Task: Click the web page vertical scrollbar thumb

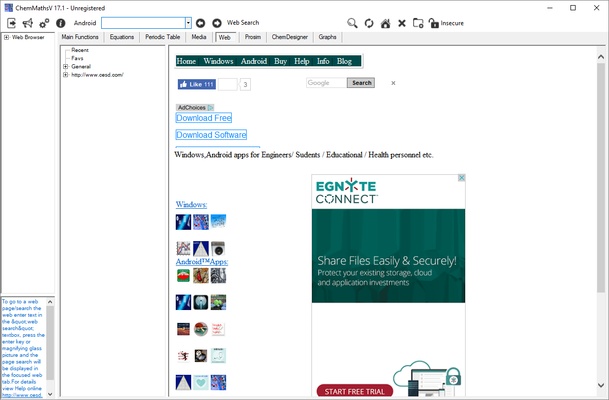Action: [601, 177]
